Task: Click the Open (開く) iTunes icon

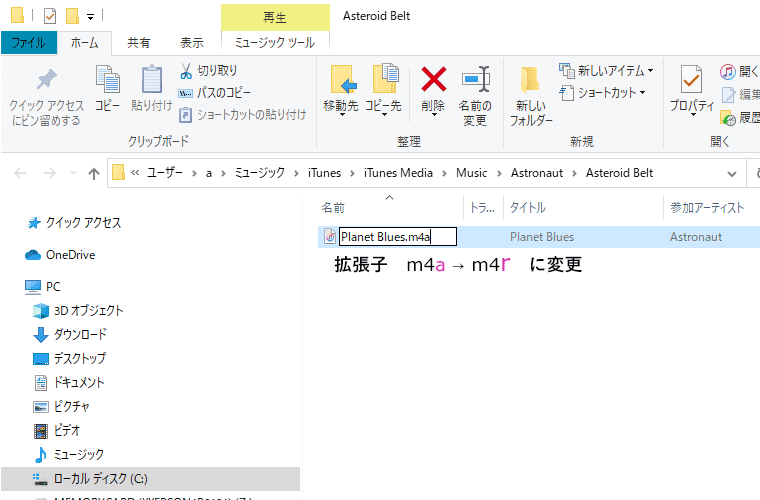Action: [727, 72]
